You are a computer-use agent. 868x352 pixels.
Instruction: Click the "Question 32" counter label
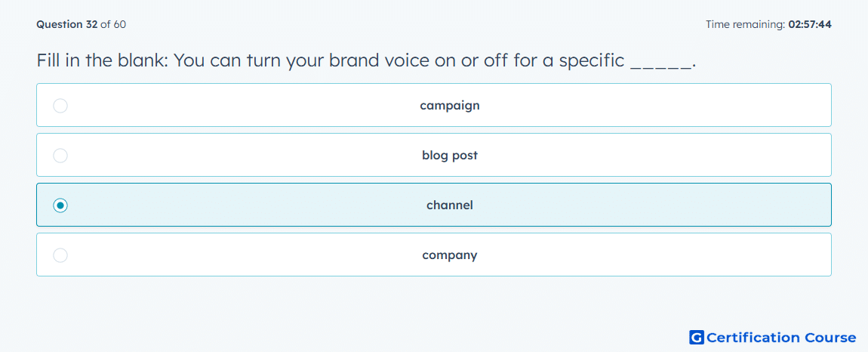[x=67, y=24]
